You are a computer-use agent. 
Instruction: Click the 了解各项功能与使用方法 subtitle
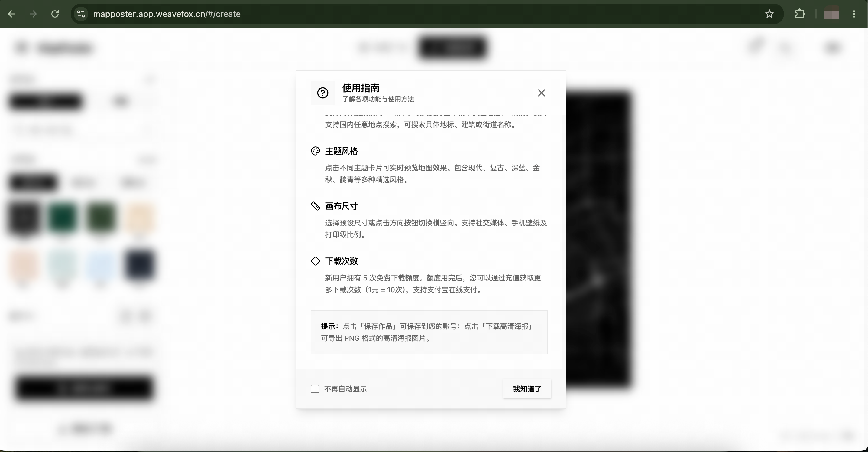click(378, 99)
